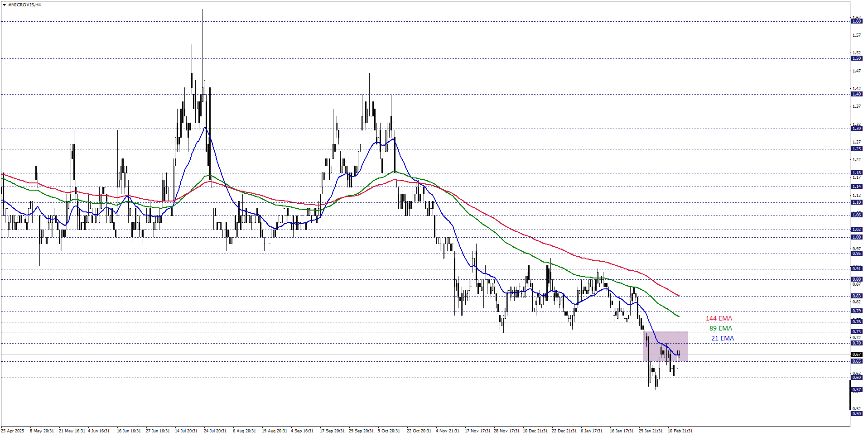
Task: Click the 24 Jul 20:31 date label
Action: [215, 431]
